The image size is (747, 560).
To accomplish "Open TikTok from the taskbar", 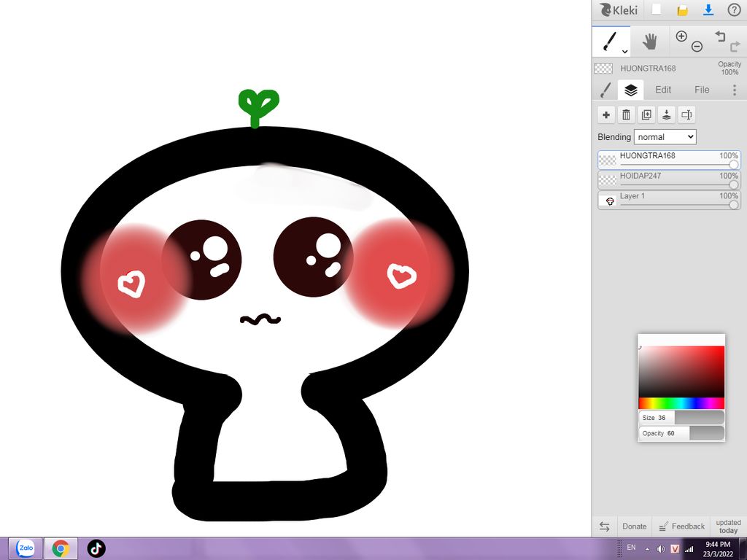I will click(x=96, y=548).
